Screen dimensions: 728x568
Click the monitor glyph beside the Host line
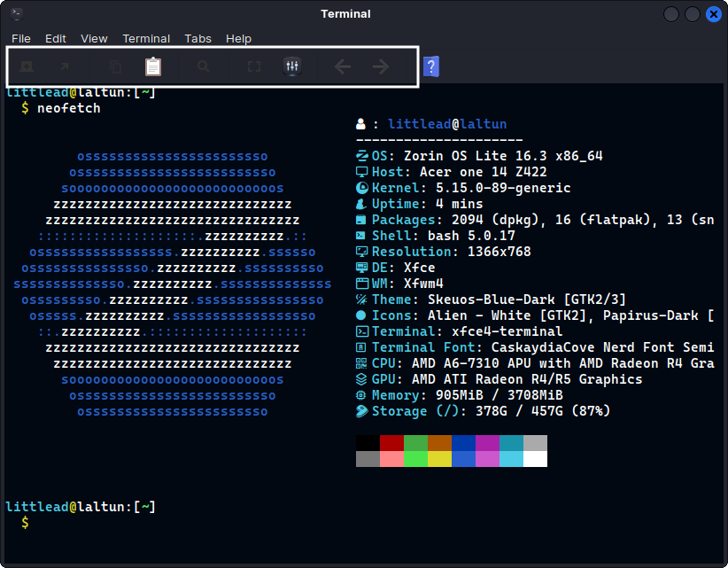pos(361,172)
